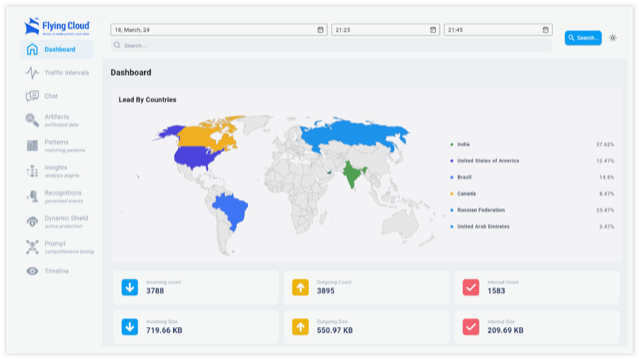Go to Traffic Intervals page
The width and height of the screenshot is (640, 360).
(57, 73)
